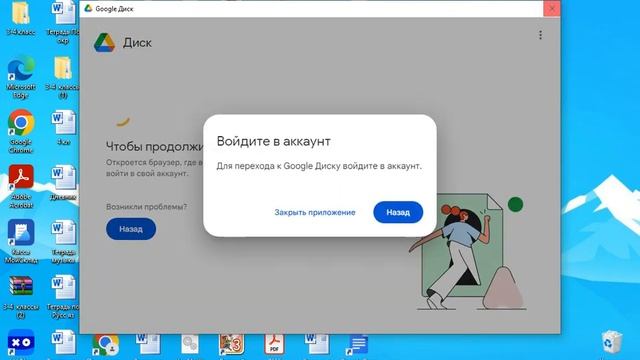This screenshot has width=640, height=360.
Task: Click the small Drive icon in title bar
Action: click(x=88, y=8)
